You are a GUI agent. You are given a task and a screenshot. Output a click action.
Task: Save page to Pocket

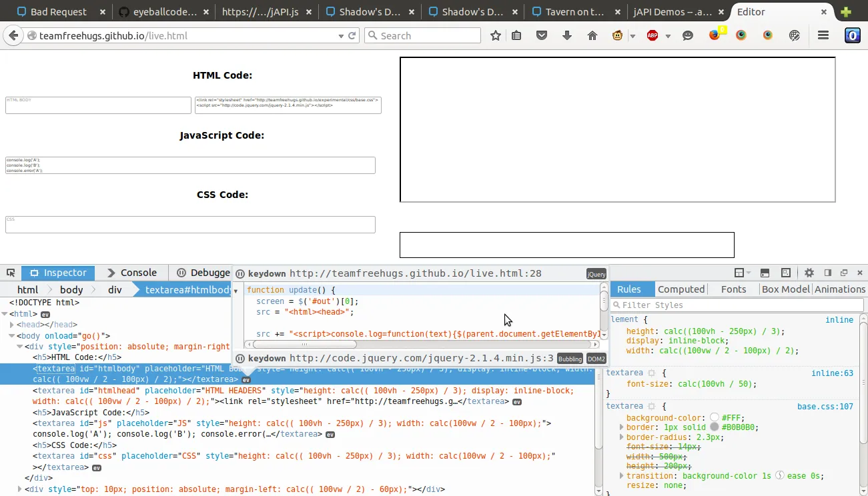pyautogui.click(x=542, y=35)
